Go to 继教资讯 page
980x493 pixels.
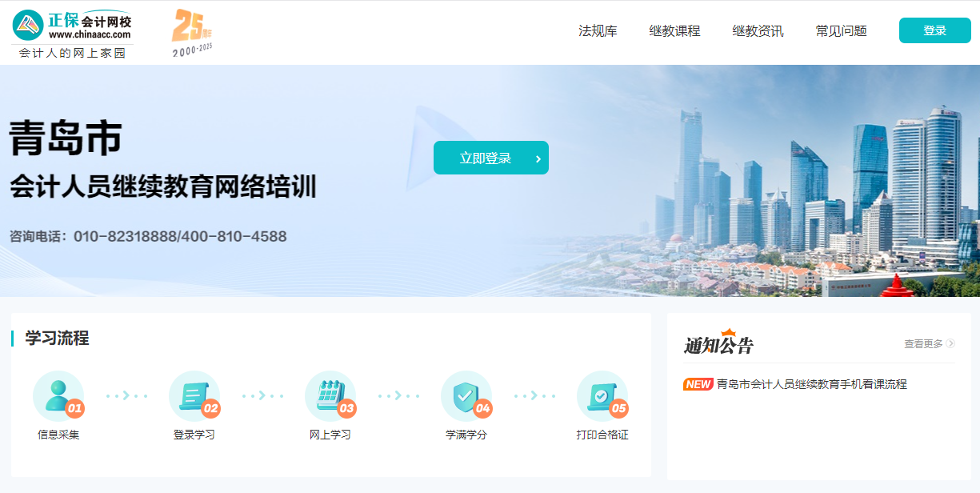tap(758, 31)
